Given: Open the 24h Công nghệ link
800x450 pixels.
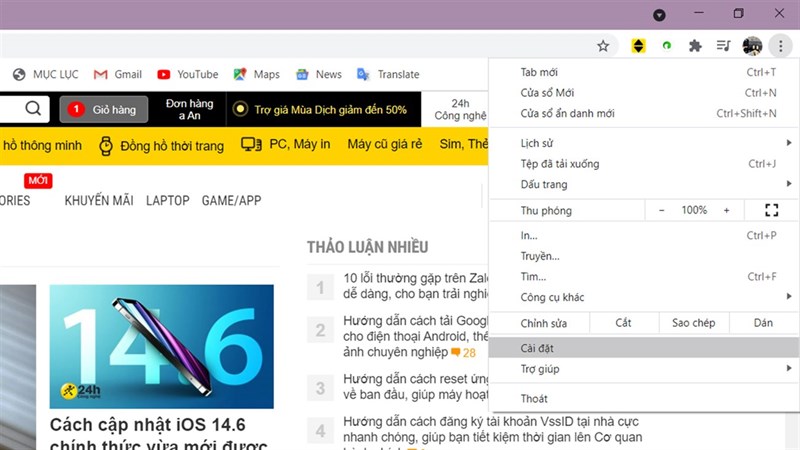Looking at the screenshot, I should pos(460,109).
